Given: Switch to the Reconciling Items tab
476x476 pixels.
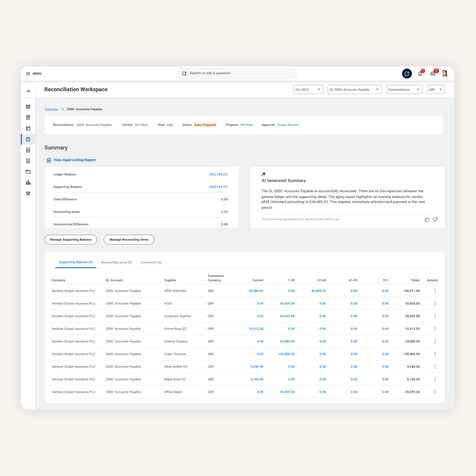Looking at the screenshot, I should click(x=116, y=262).
